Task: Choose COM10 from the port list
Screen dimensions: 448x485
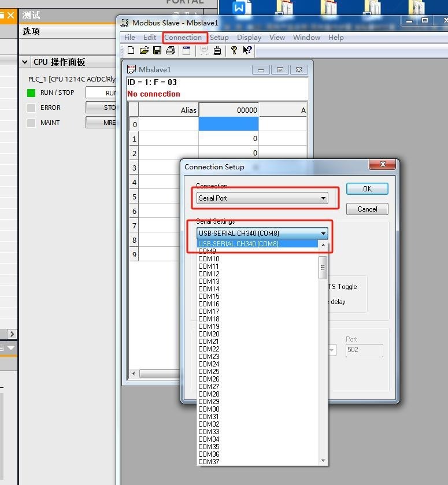Action: point(257,258)
